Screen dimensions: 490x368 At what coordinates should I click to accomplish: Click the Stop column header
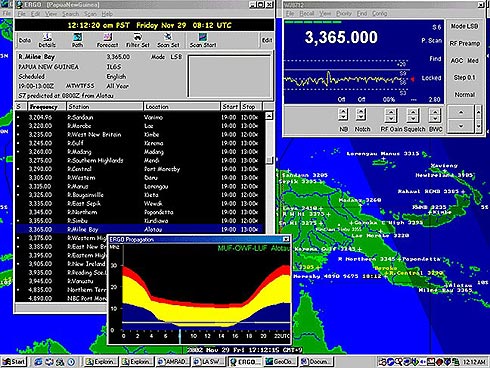point(252,107)
